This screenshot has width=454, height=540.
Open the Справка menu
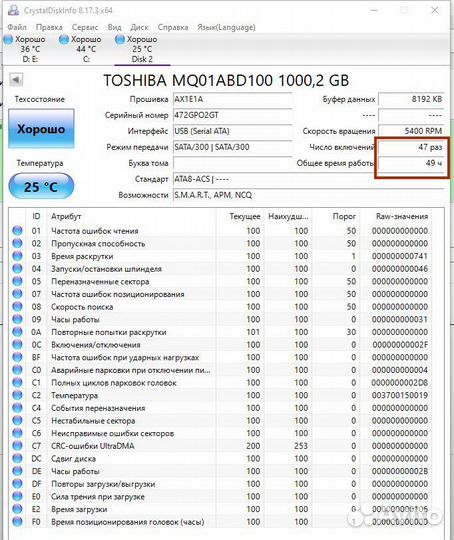(x=173, y=27)
